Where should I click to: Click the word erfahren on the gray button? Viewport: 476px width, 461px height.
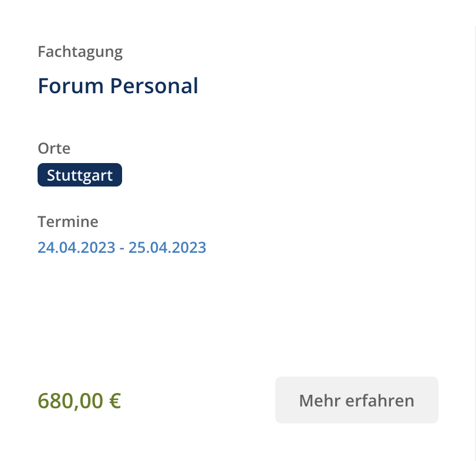pyautogui.click(x=380, y=401)
